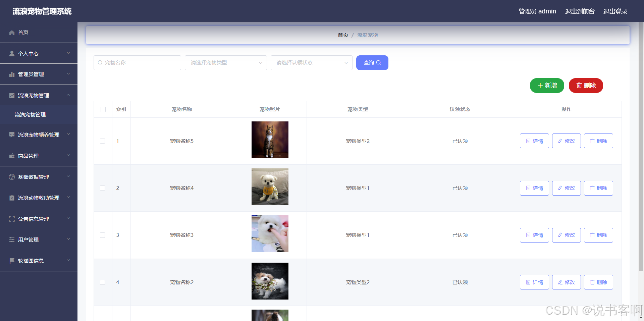Expand the 管理员管理 chevron
This screenshot has width=644, height=321.
(x=68, y=74)
